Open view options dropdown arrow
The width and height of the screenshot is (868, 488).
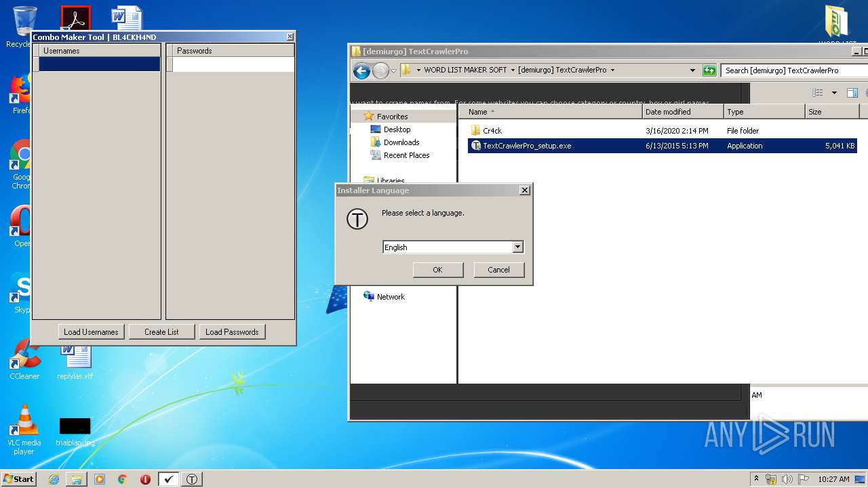(x=834, y=93)
